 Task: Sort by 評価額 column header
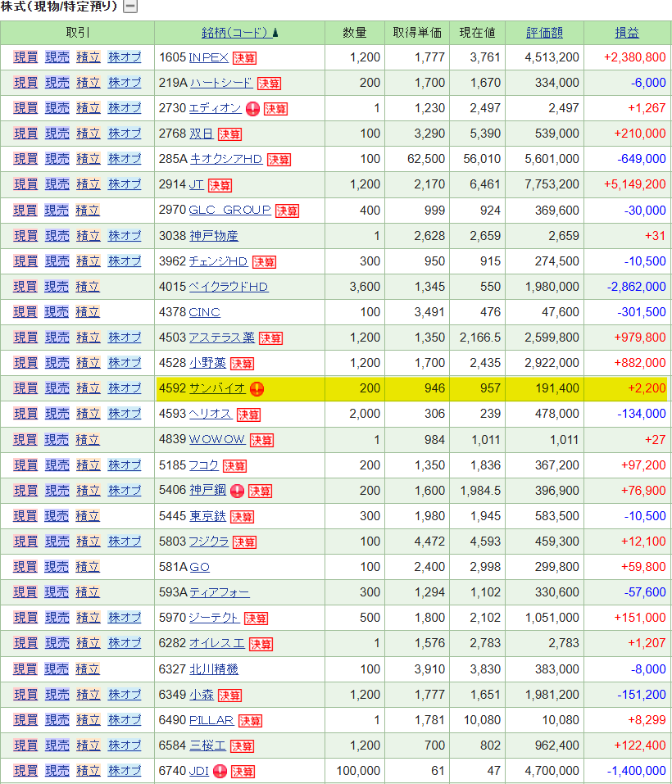[544, 33]
